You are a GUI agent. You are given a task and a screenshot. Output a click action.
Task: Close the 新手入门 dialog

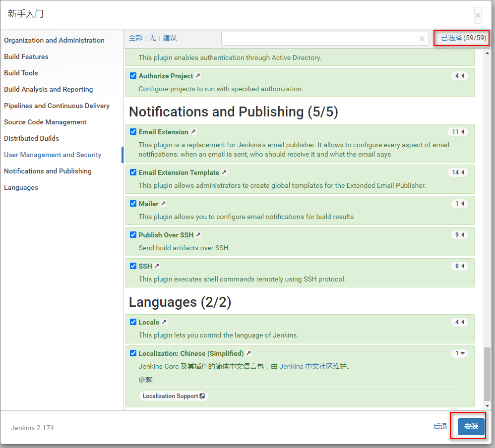pos(478,15)
